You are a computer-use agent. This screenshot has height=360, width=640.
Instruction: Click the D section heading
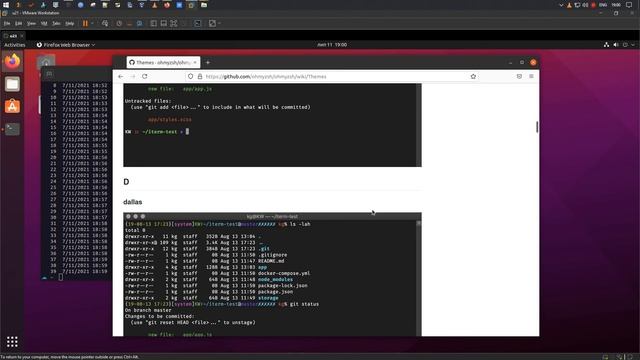(x=126, y=182)
